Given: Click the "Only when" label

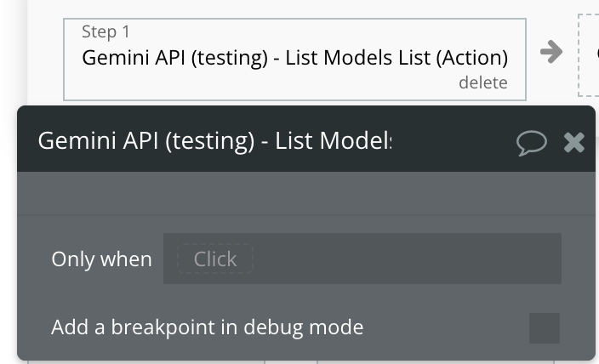Looking at the screenshot, I should coord(101,259).
